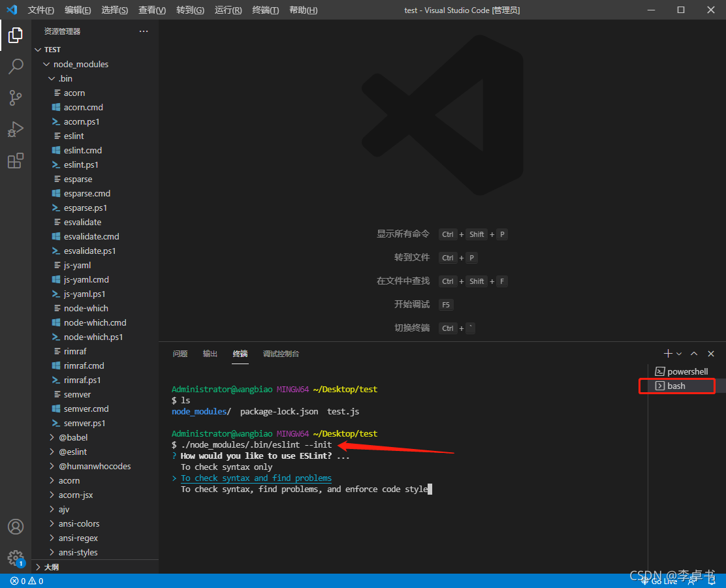
Task: Open the node-which.ps1 file
Action: (93, 337)
